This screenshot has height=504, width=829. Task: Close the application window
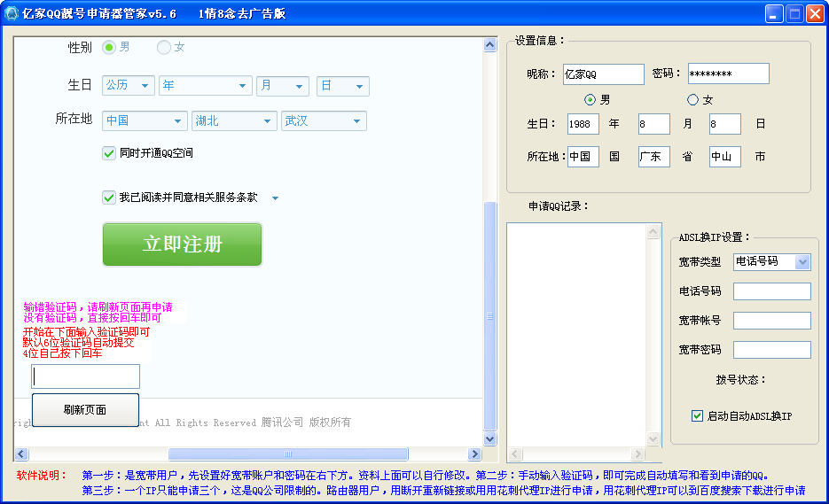(815, 14)
